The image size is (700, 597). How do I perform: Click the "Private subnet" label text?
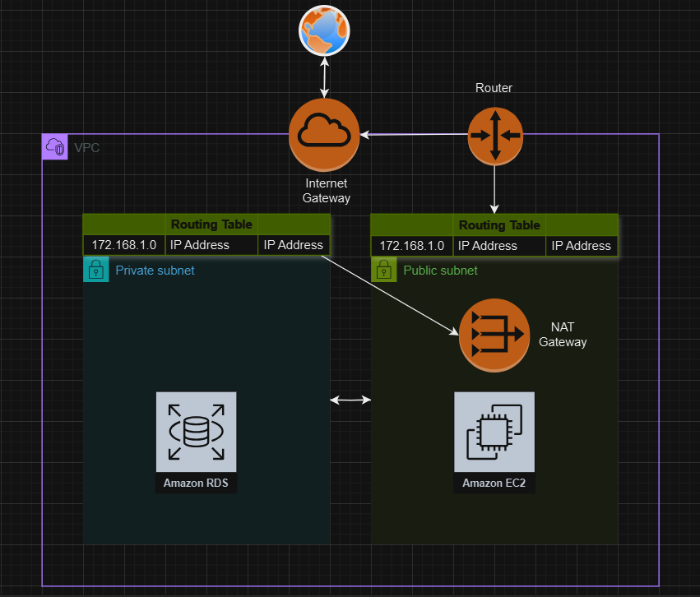click(x=155, y=270)
